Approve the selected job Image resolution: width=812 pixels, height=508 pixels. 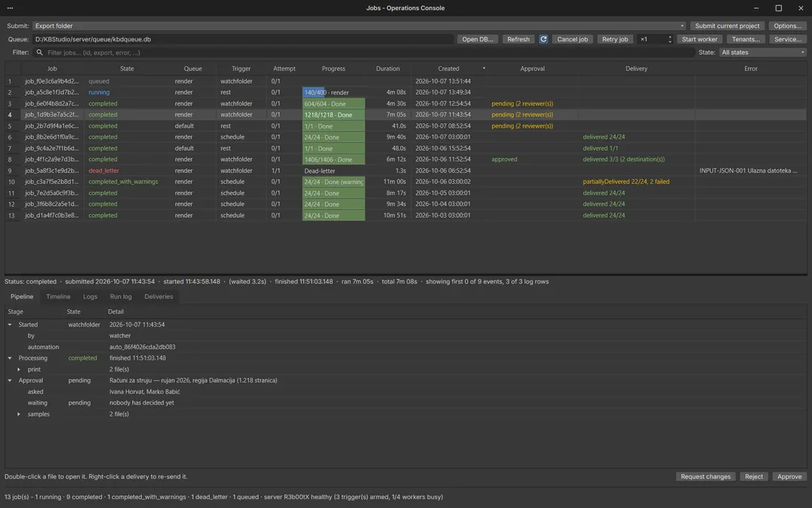789,477
